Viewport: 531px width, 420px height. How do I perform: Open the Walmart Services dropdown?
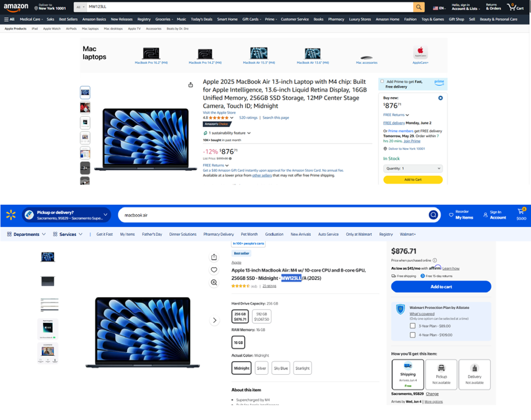(x=68, y=234)
